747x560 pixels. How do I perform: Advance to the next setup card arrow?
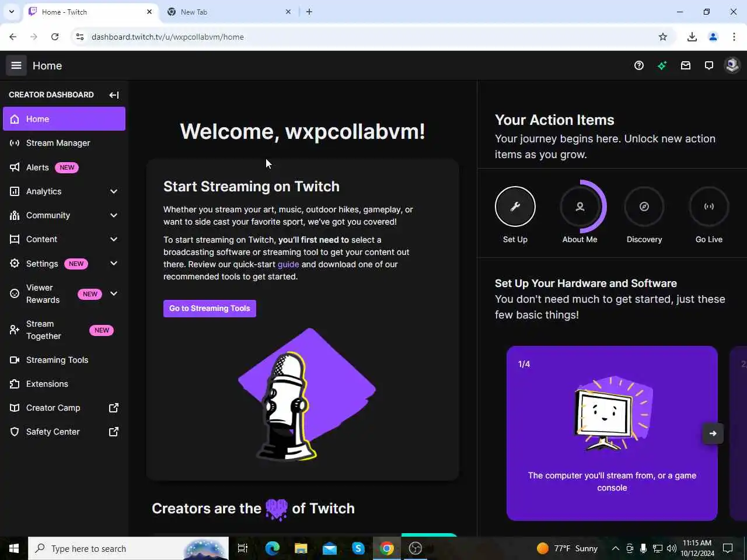click(x=713, y=433)
